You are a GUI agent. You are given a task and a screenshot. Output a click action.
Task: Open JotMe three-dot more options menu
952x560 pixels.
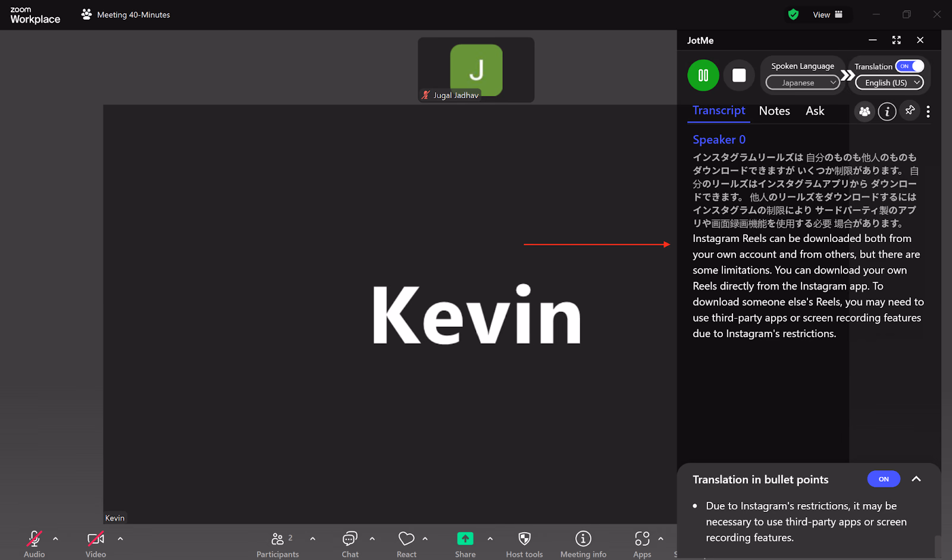928,111
